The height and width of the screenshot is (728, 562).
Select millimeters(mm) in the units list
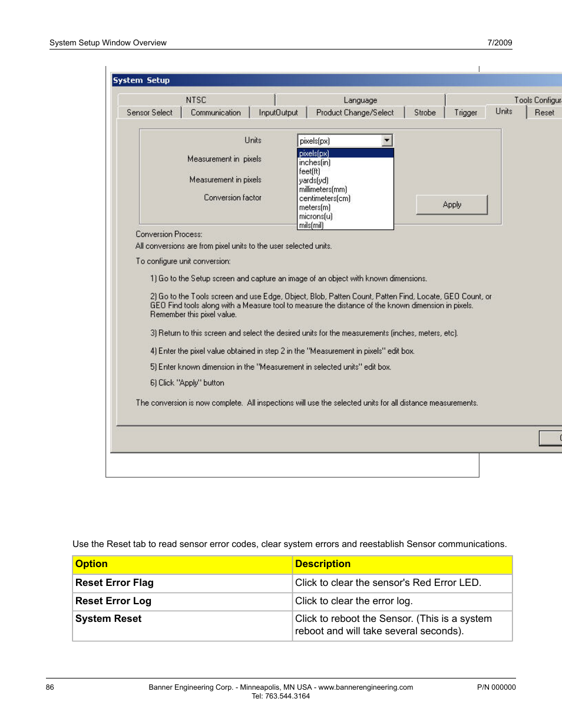[x=345, y=189]
